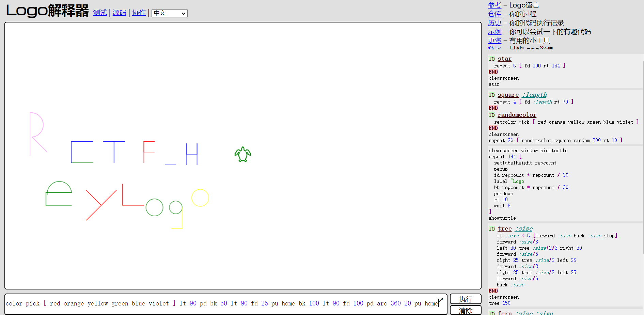Image resolution: width=644 pixels, height=315 pixels.
Task: Click the green turtle on the drawing canvas
Action: coord(242,154)
